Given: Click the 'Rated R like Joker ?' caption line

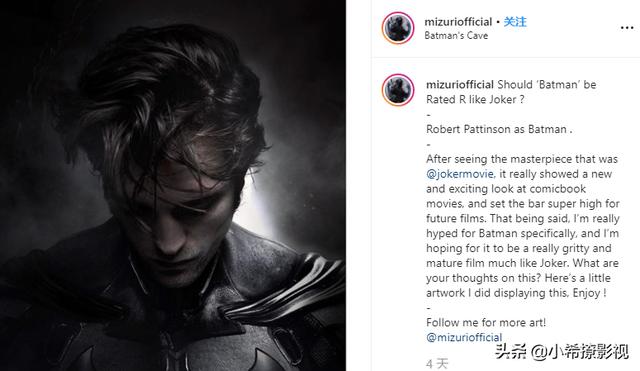Looking at the screenshot, I should click(475, 99).
